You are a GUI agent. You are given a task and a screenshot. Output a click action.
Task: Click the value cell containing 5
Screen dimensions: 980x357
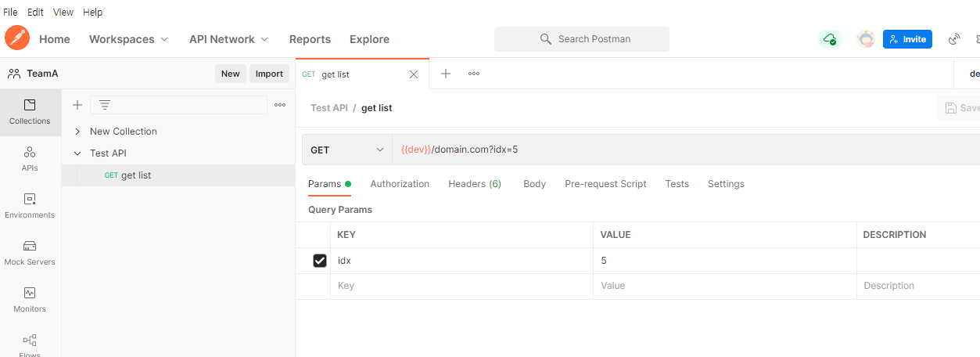[725, 261]
